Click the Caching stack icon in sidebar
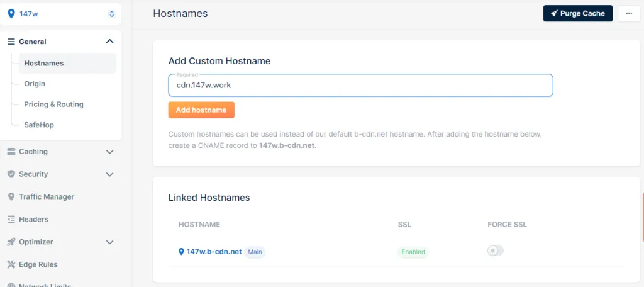Image resolution: width=644 pixels, height=287 pixels. click(11, 152)
